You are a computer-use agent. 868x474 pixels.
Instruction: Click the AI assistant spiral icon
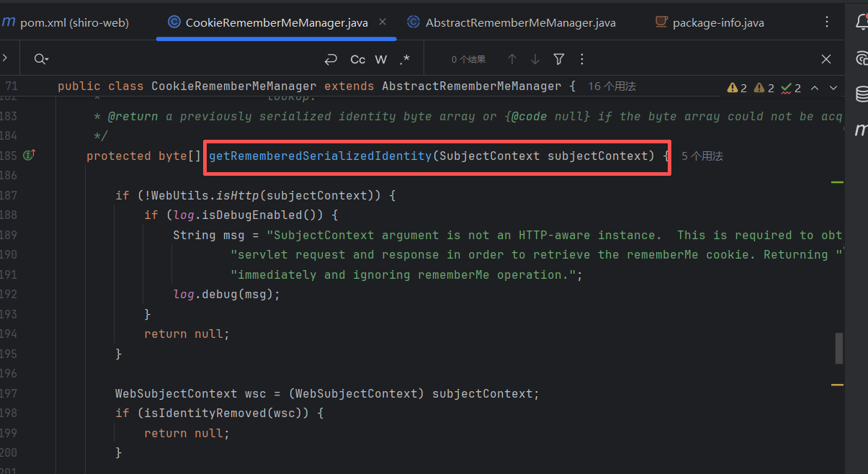(861, 59)
